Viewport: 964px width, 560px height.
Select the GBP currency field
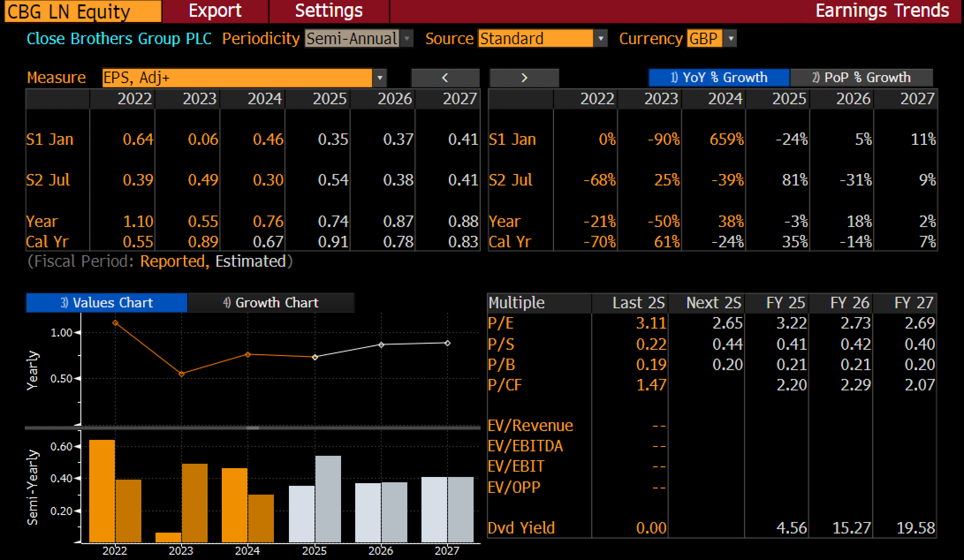706,38
